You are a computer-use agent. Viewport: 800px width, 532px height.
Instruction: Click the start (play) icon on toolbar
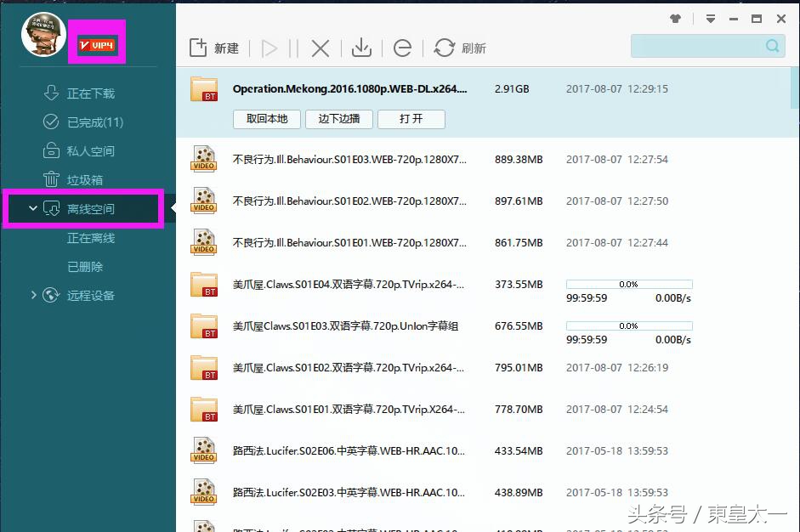click(270, 48)
